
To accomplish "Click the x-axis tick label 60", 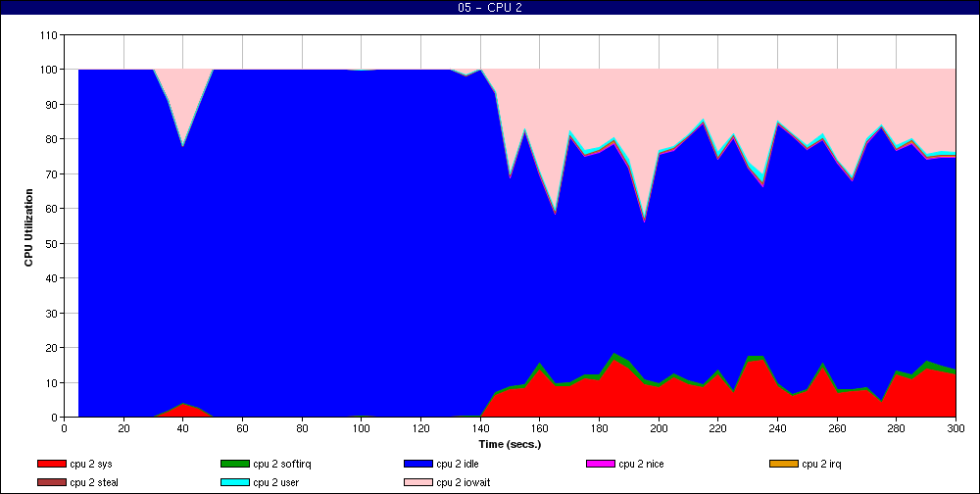I will [x=242, y=428].
